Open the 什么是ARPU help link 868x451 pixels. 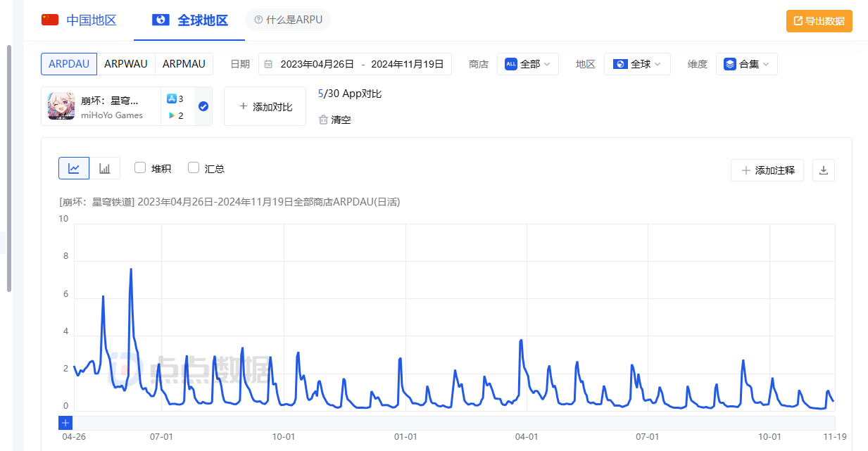click(288, 20)
